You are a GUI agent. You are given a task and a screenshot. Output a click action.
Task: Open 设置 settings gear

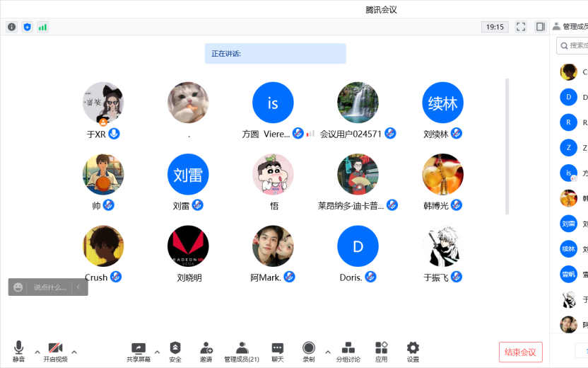pyautogui.click(x=413, y=352)
